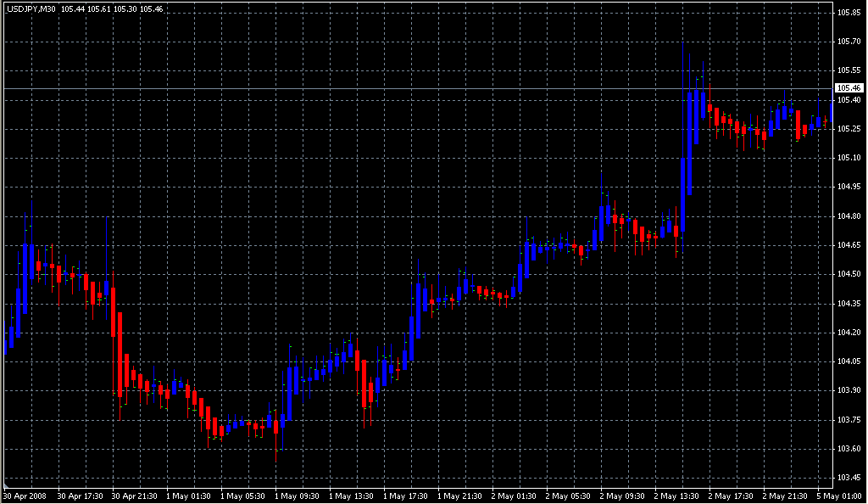Screen dimensions: 868x504
Task: Click the 2 May 21:30 time label
Action: (x=785, y=496)
